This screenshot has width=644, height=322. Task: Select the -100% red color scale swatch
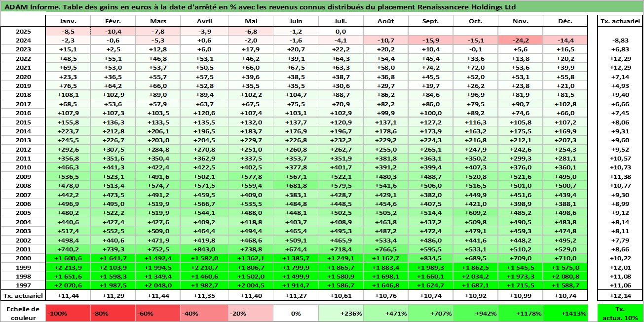pos(68,313)
